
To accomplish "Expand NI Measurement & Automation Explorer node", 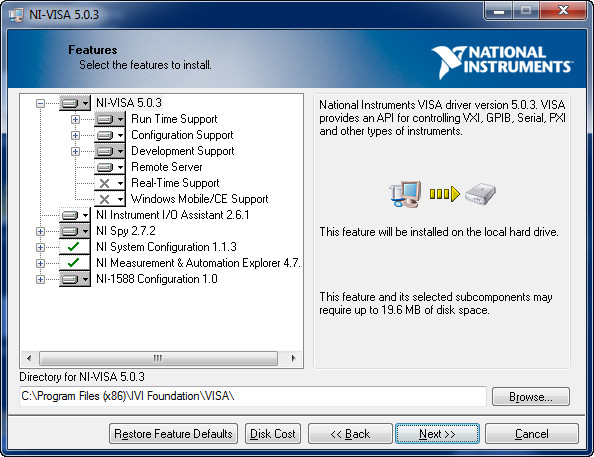I will [x=40, y=263].
